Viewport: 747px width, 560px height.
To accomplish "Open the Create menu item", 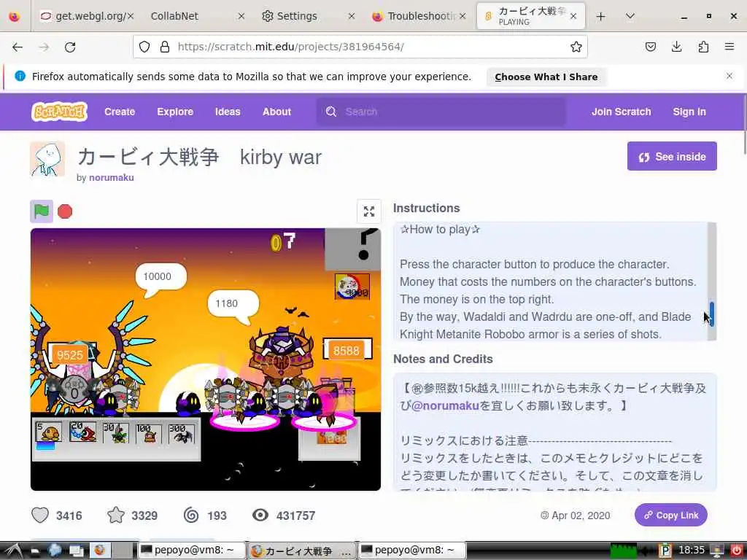I will (120, 112).
